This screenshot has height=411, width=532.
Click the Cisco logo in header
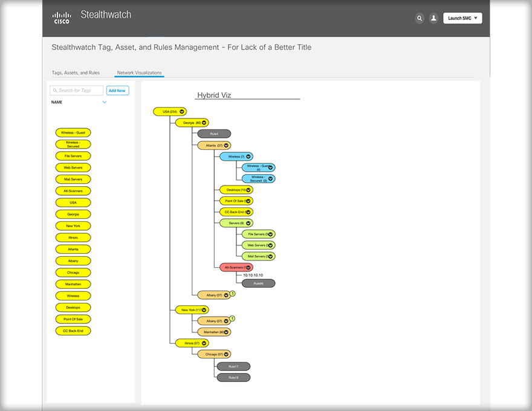coord(62,18)
